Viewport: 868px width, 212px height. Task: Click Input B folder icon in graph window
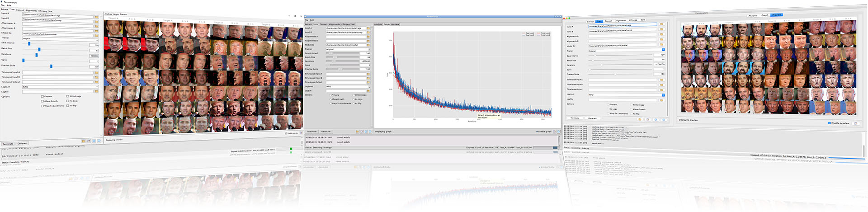coord(368,33)
